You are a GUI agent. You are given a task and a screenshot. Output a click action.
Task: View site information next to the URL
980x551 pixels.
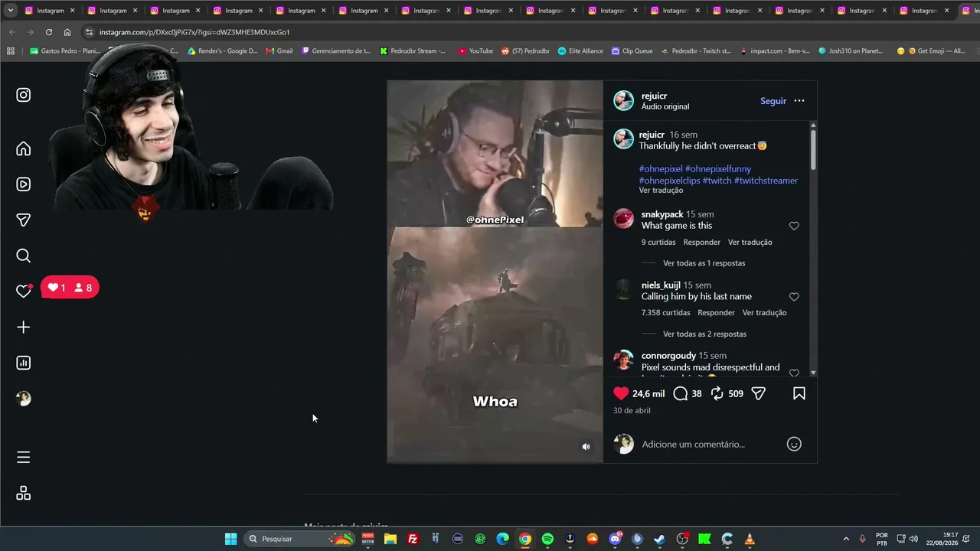point(89,32)
